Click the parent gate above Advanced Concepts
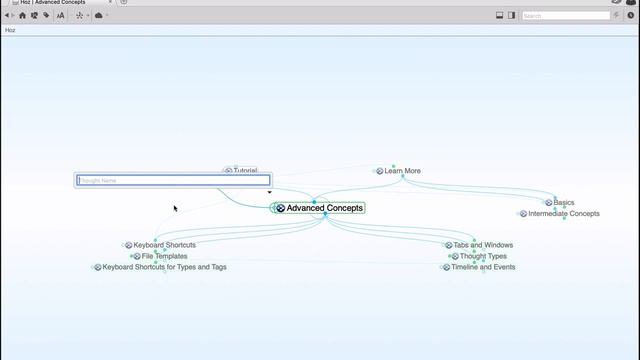The width and height of the screenshot is (640, 360). tap(314, 202)
